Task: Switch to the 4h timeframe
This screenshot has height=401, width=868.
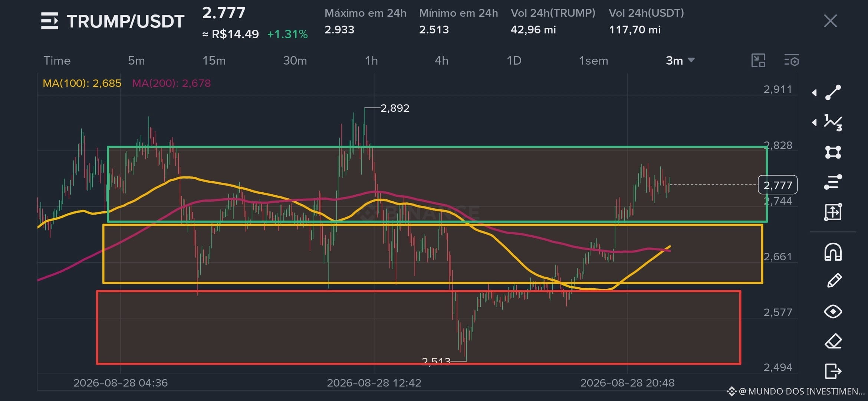Action: [x=441, y=61]
